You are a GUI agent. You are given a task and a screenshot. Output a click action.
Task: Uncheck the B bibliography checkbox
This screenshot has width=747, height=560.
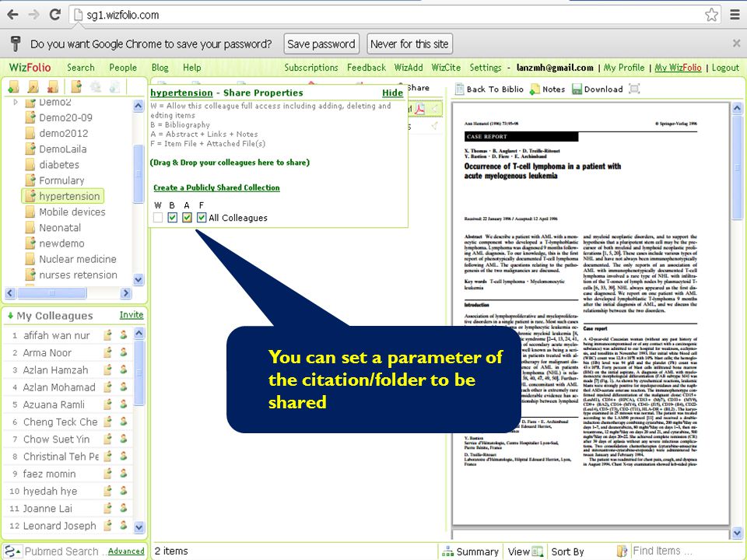pyautogui.click(x=173, y=218)
